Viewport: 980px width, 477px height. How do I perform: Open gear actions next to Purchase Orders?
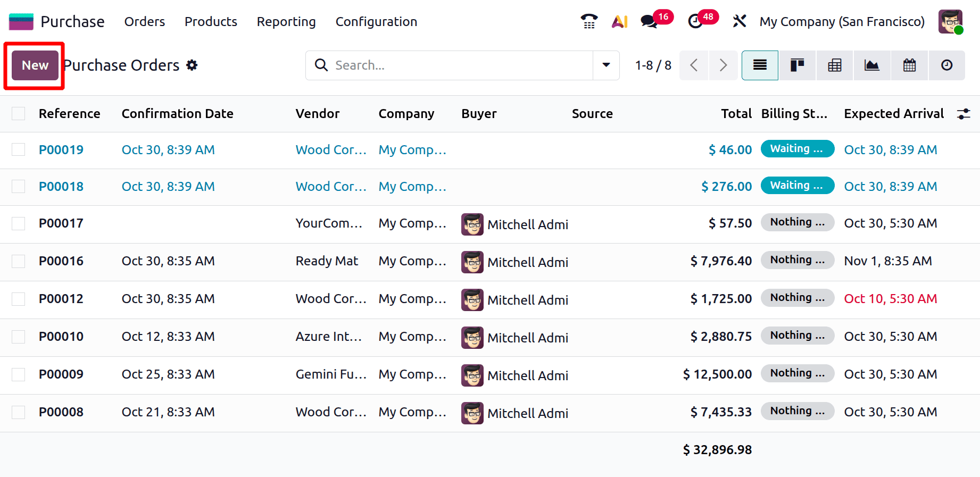(192, 65)
